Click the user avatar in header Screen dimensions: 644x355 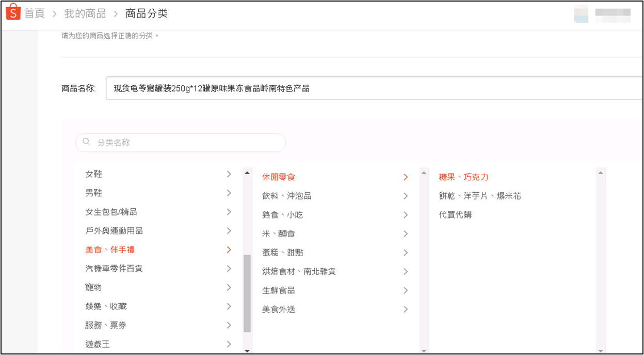click(581, 14)
